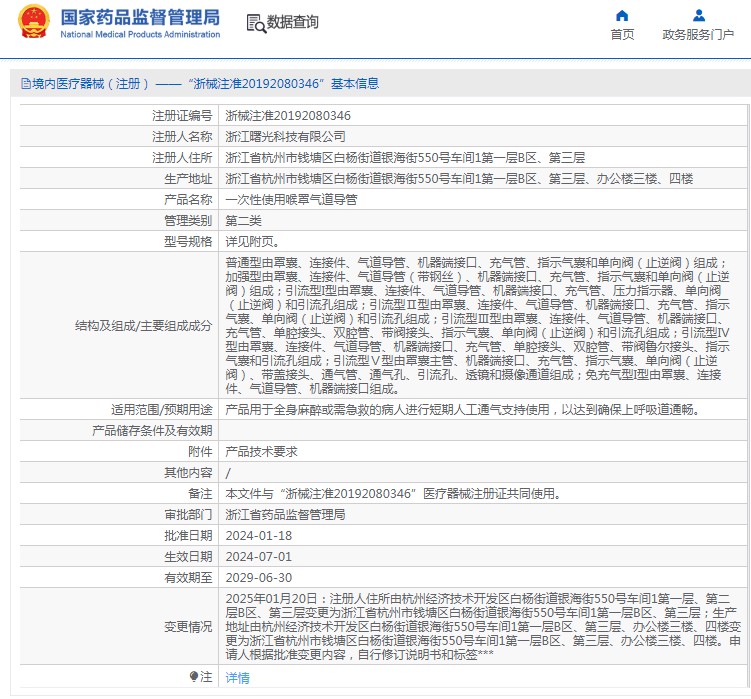The width and height of the screenshot is (751, 699).
Task: Click the 首页 home icon
Action: 622,16
